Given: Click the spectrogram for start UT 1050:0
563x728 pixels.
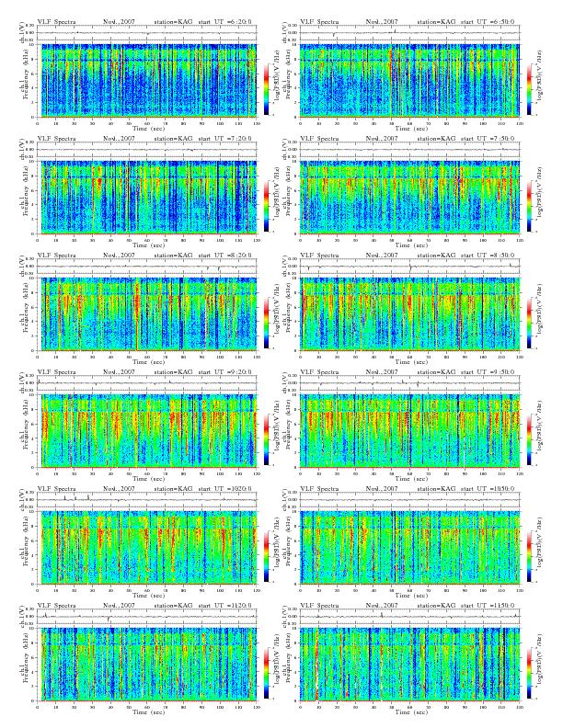Looking at the screenshot, I should tap(410, 548).
